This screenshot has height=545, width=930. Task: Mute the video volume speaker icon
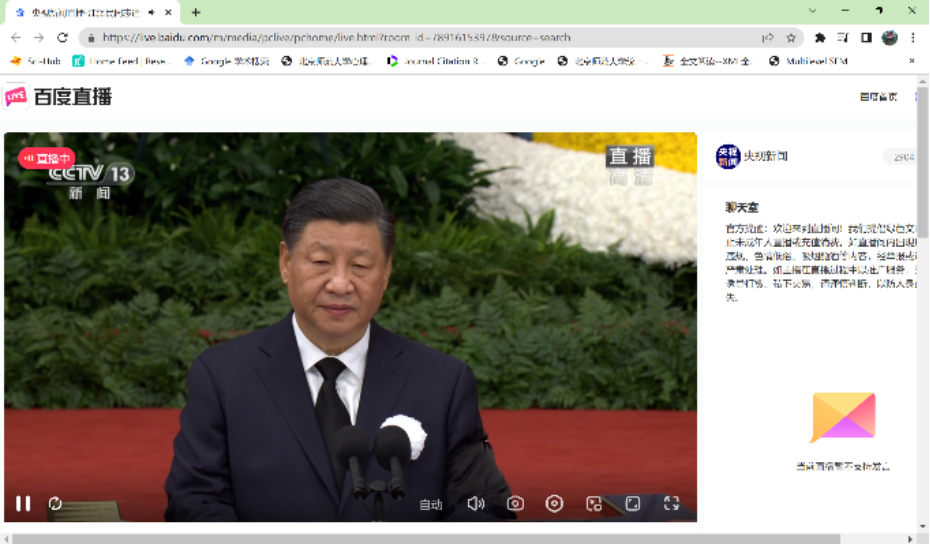click(476, 504)
